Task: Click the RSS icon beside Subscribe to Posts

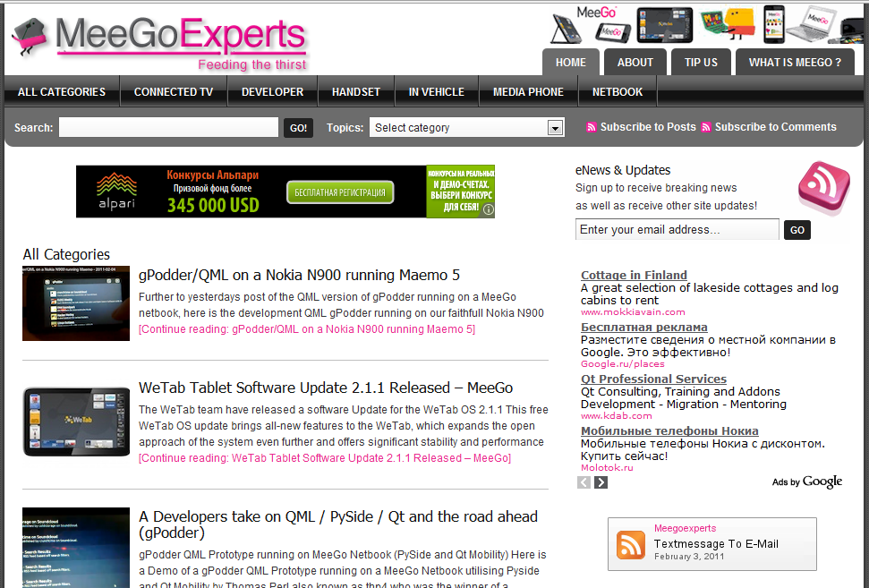Action: coord(592,127)
